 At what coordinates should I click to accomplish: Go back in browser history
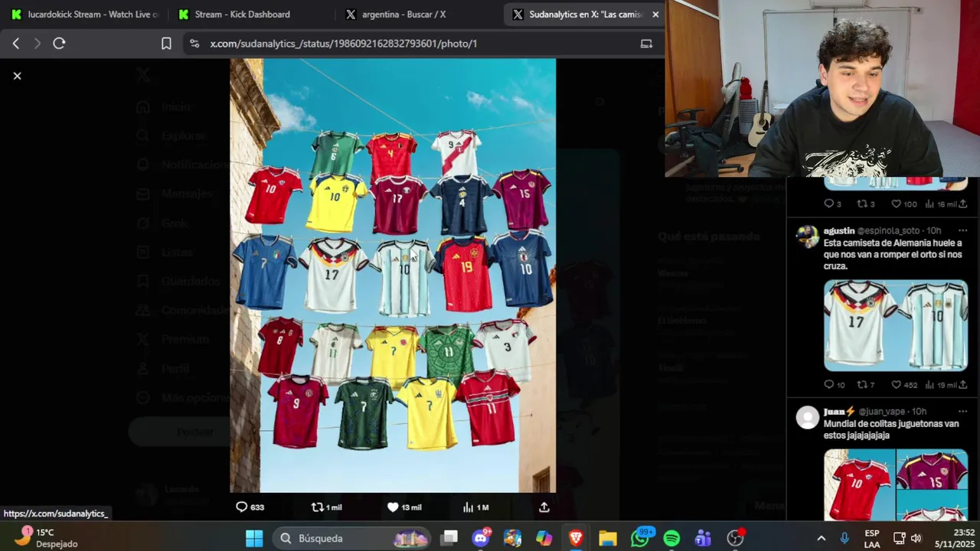pyautogui.click(x=16, y=44)
